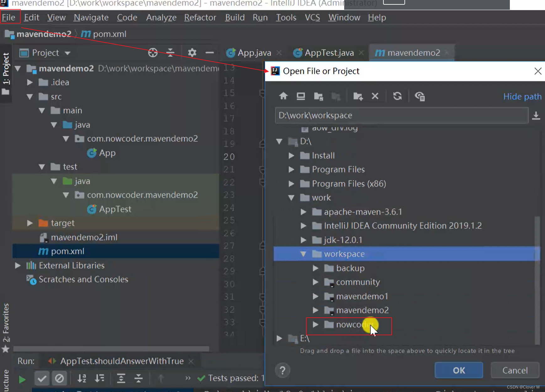
Task: Toggle the Show Ignored circle-slash icon
Action: [59, 379]
